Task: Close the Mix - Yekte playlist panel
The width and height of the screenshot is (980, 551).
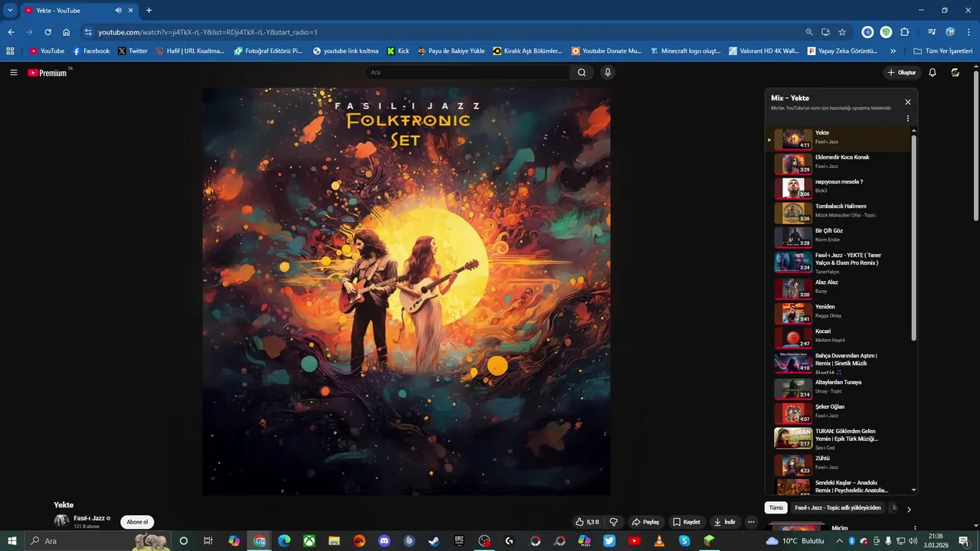Action: pyautogui.click(x=908, y=102)
